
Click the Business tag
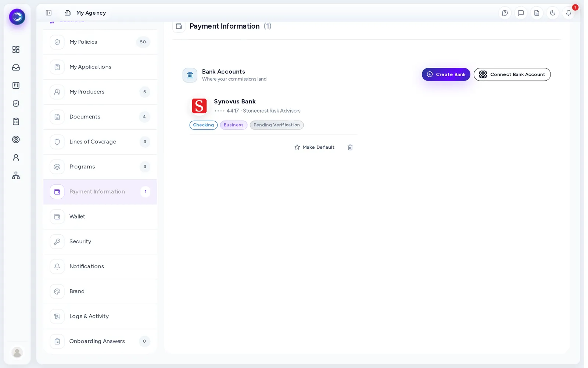pyautogui.click(x=234, y=125)
